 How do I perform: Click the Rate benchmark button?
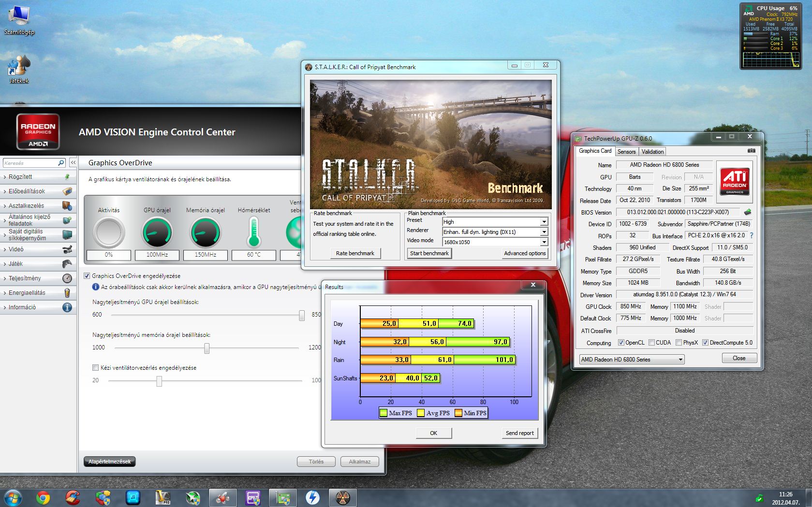tap(355, 253)
